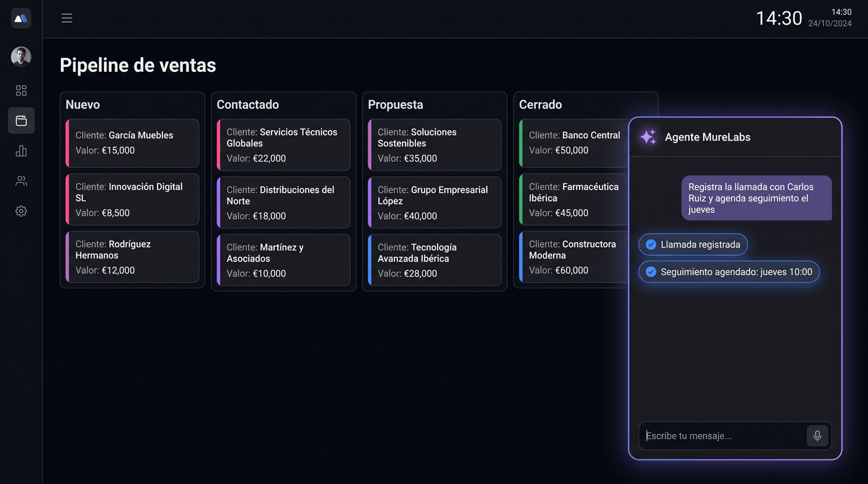The image size is (868, 484).
Task: Click the Contactado column heading
Action: pos(248,105)
